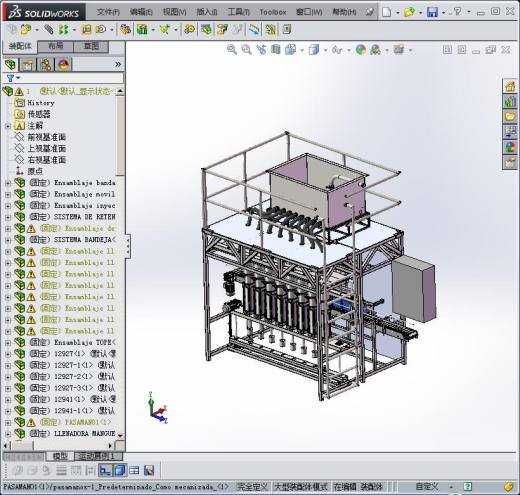Click the Previous View icon
The height and width of the screenshot is (495, 520).
(261, 50)
